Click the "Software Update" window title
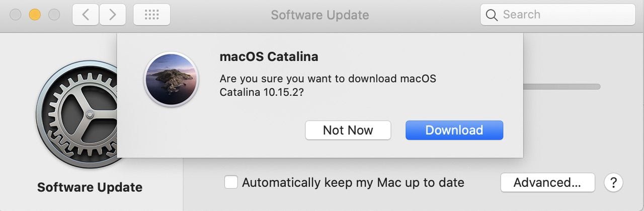Viewport: 644px width, 211px height. click(x=320, y=15)
